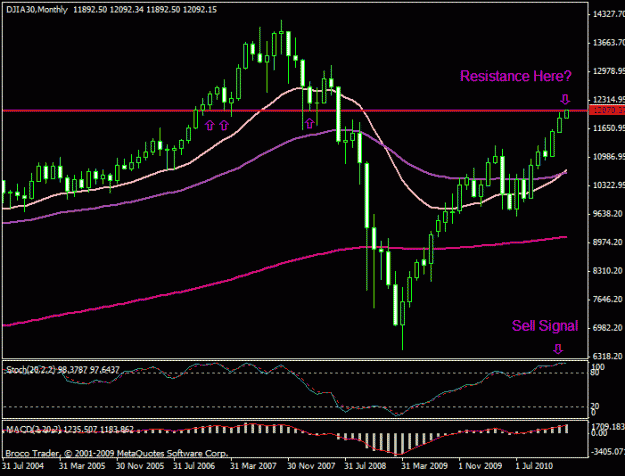Click the 30 Nov 2007 date label

[311, 466]
